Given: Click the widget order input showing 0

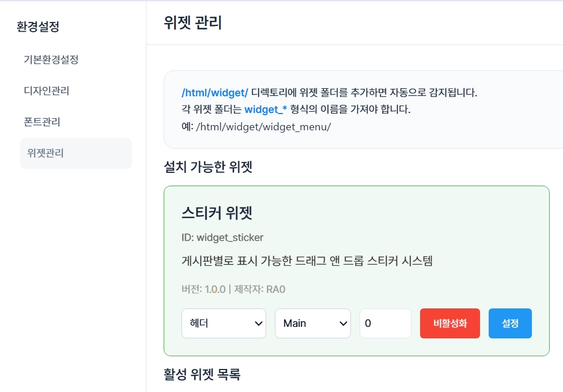Looking at the screenshot, I should pyautogui.click(x=386, y=323).
